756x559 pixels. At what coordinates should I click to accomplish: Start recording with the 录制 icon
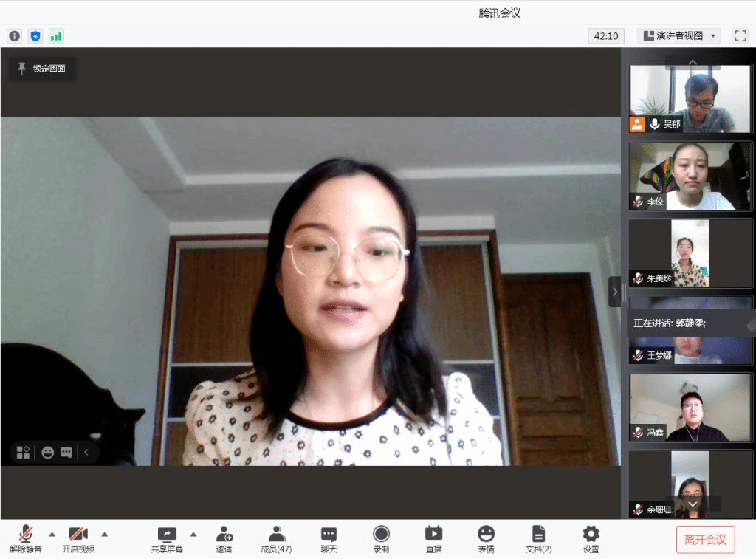click(x=381, y=538)
